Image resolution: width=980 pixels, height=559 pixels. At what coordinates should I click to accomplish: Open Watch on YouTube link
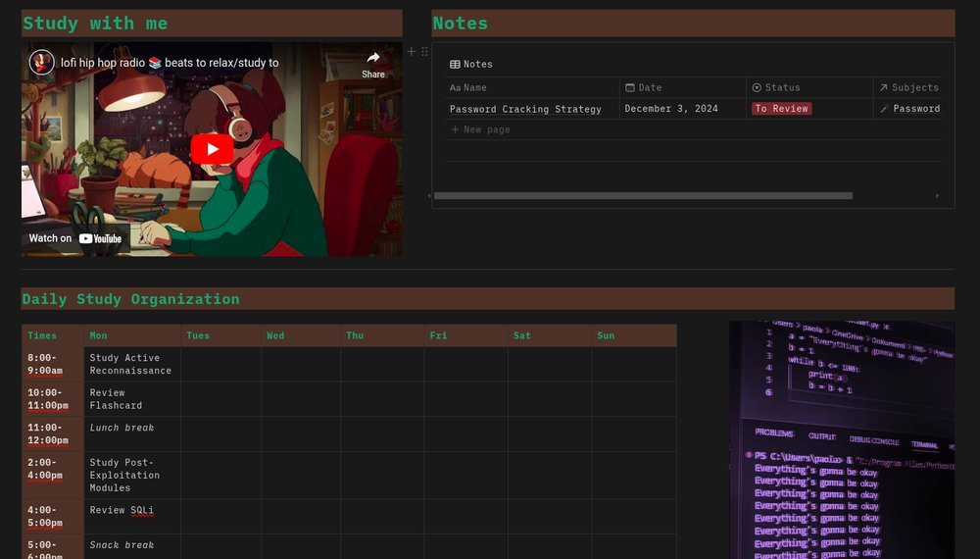tap(75, 238)
